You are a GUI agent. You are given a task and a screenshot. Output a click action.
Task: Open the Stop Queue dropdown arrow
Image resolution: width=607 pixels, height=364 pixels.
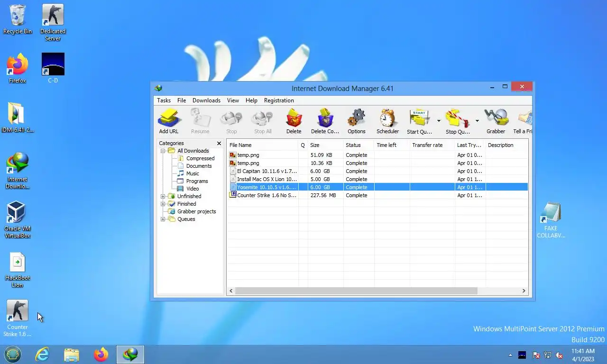(477, 121)
